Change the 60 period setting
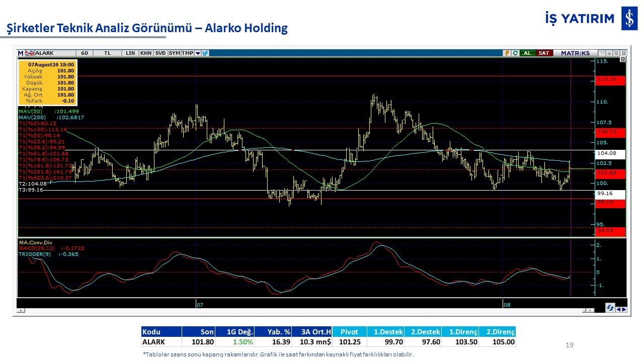 (85, 53)
